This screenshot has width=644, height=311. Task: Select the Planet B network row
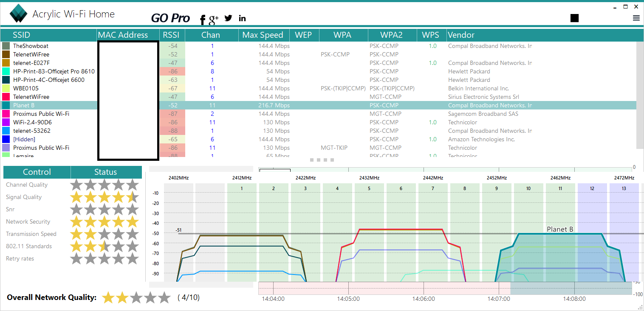click(x=319, y=105)
